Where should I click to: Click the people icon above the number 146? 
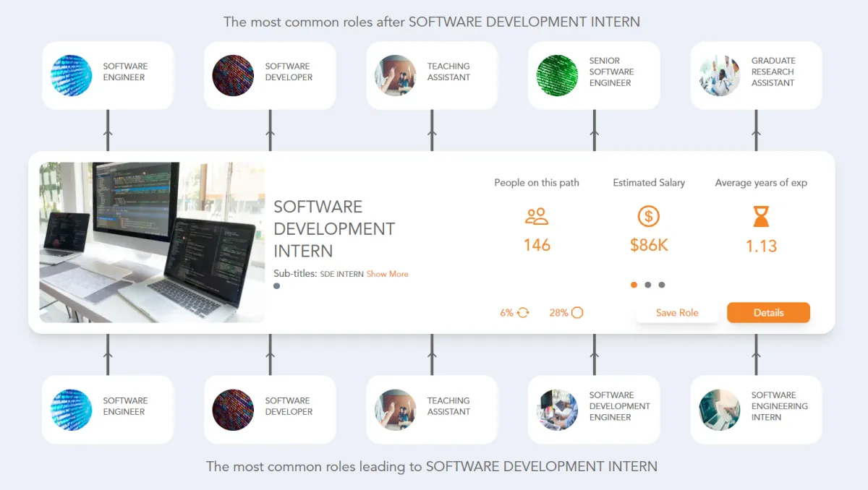[536, 215]
